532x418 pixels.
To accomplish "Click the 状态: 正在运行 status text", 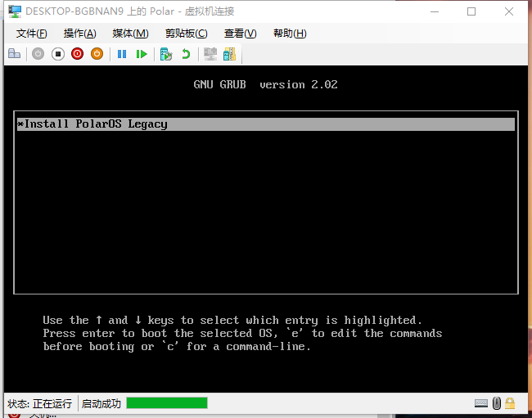I will coord(40,403).
